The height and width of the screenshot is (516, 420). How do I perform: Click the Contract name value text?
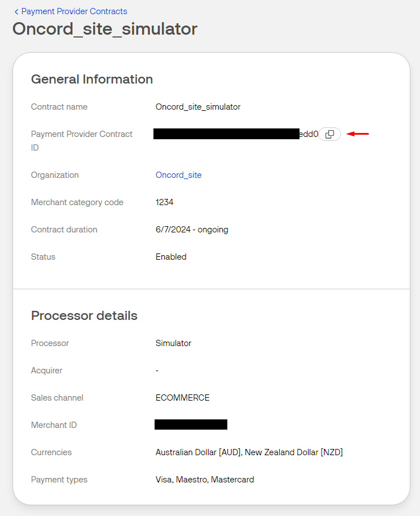(x=198, y=107)
